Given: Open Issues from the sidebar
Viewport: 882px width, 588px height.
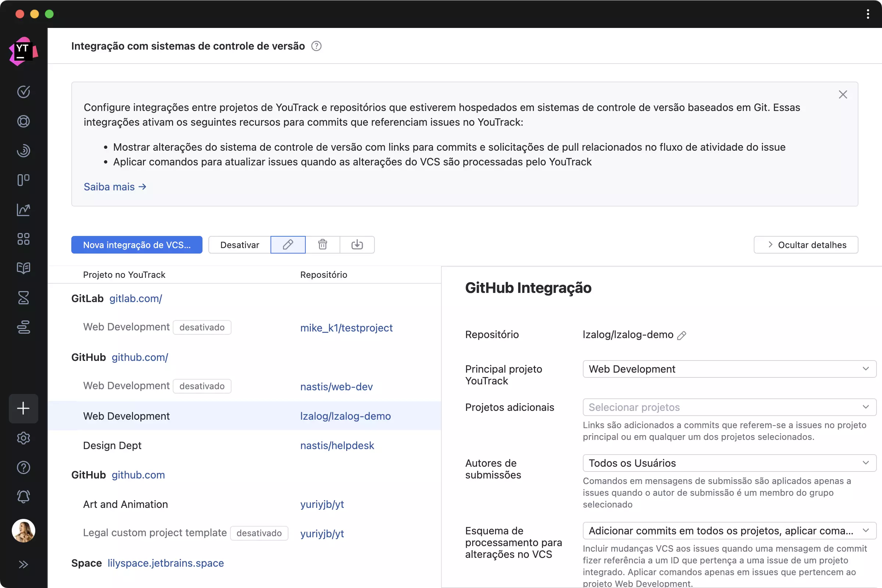Looking at the screenshot, I should pyautogui.click(x=23, y=92).
